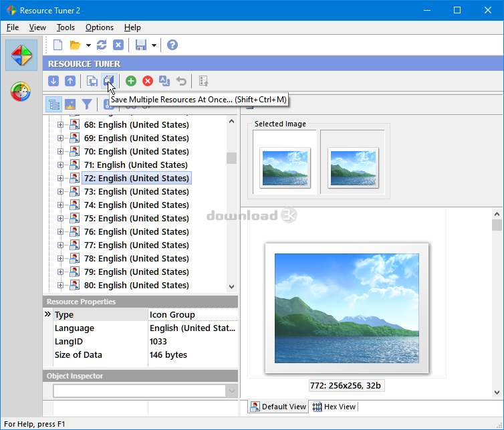This screenshot has width=504, height=430.
Task: Click the Resource Properties panel header
Action: (140, 302)
